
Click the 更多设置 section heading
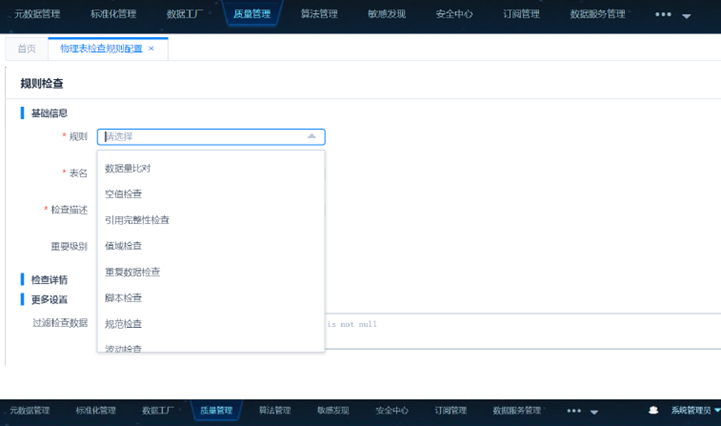pos(50,299)
